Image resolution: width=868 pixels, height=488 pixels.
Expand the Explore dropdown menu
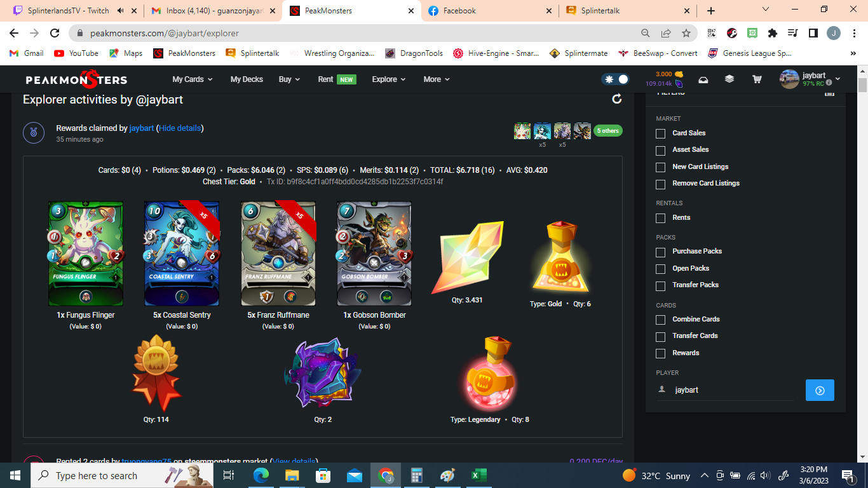pyautogui.click(x=389, y=79)
